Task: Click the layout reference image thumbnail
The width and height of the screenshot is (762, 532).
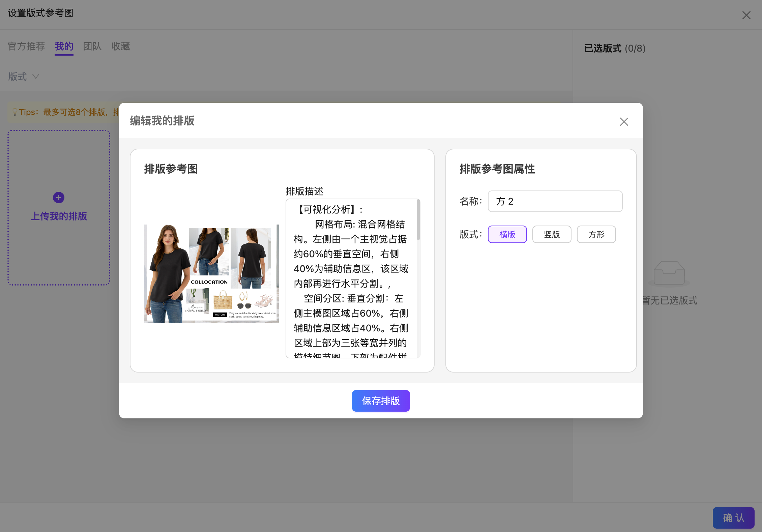Action: tap(211, 274)
